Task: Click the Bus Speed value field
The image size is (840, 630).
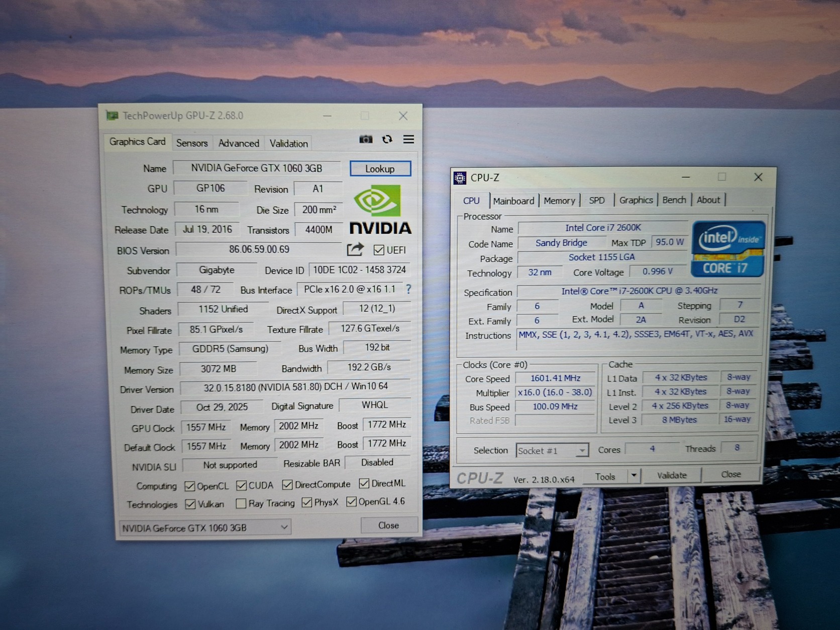Action: point(555,406)
